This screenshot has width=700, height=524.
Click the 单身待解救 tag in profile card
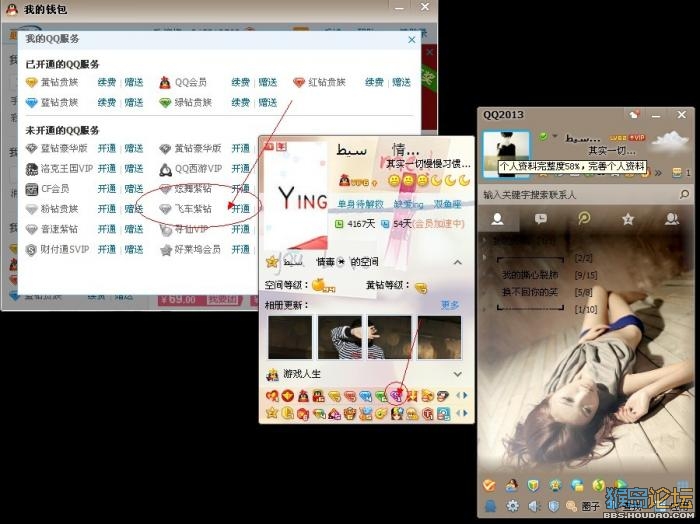(361, 204)
